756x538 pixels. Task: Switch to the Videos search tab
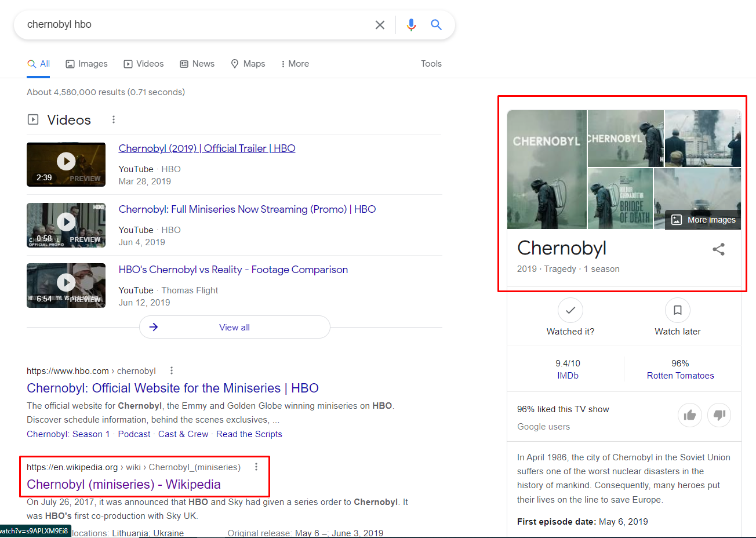pyautogui.click(x=144, y=64)
